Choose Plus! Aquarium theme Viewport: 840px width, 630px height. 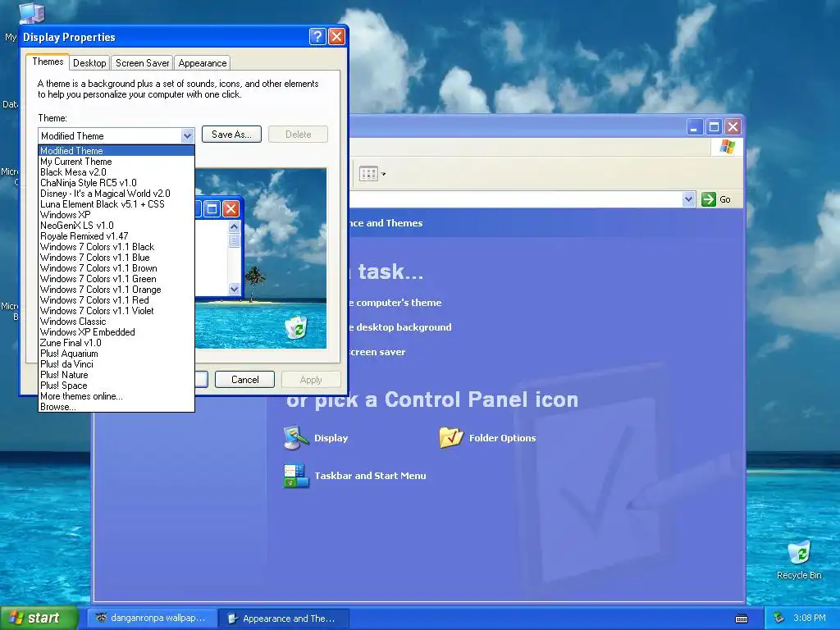click(116, 354)
